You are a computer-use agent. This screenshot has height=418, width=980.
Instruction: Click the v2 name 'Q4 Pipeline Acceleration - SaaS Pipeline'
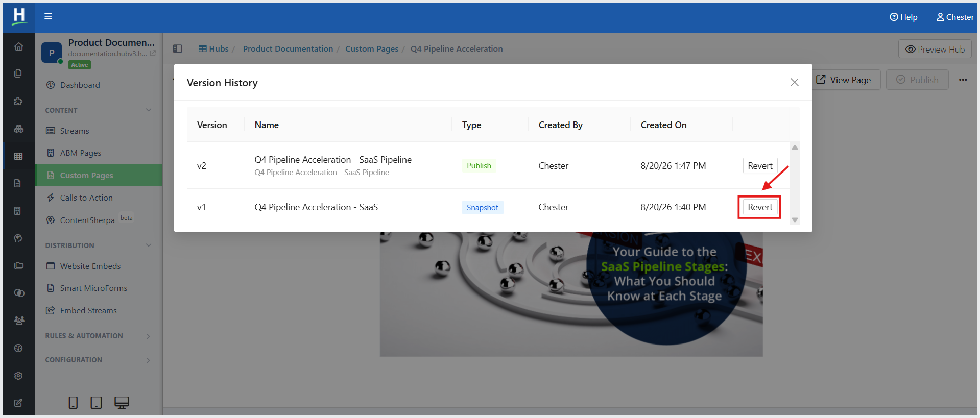tap(333, 160)
